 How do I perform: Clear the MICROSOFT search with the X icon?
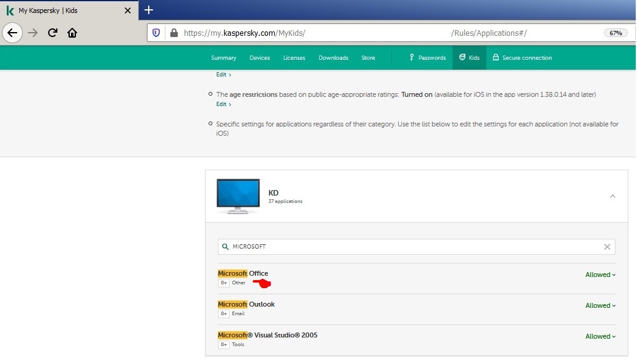(x=607, y=247)
